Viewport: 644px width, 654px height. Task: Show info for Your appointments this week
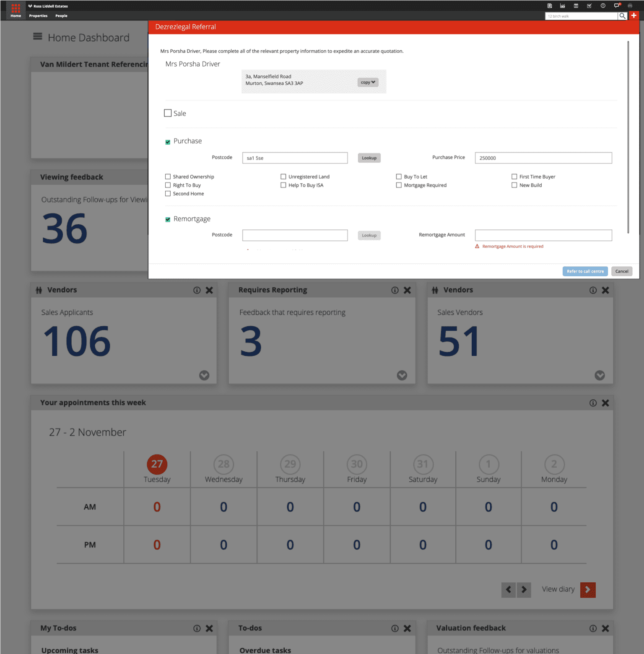pyautogui.click(x=593, y=403)
